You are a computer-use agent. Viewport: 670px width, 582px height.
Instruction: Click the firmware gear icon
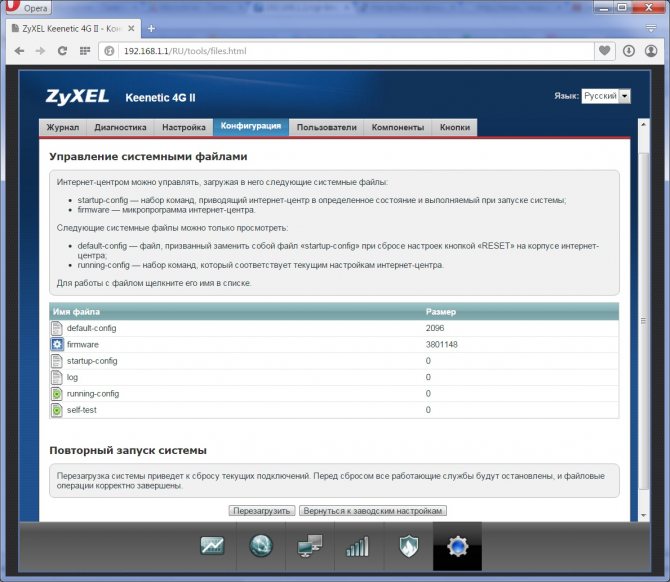[x=57, y=344]
